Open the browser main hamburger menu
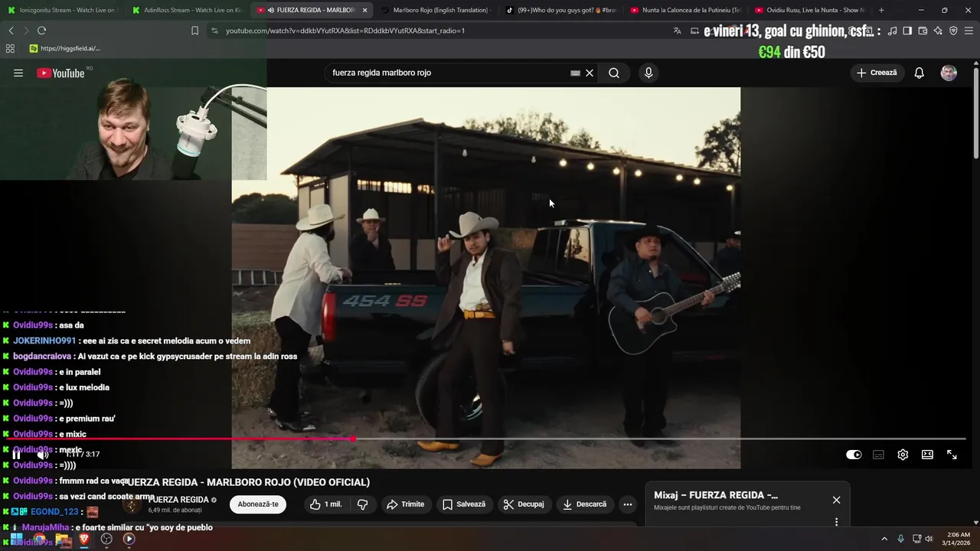Image resolution: width=980 pixels, height=551 pixels. 969,31
